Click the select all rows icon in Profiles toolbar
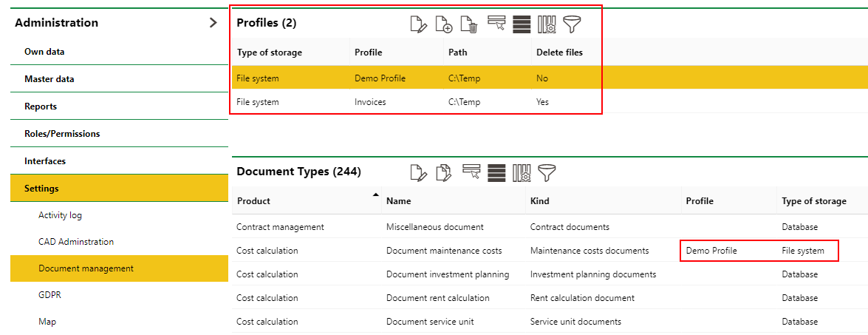Screen dimensions: 868x335 tap(522, 24)
